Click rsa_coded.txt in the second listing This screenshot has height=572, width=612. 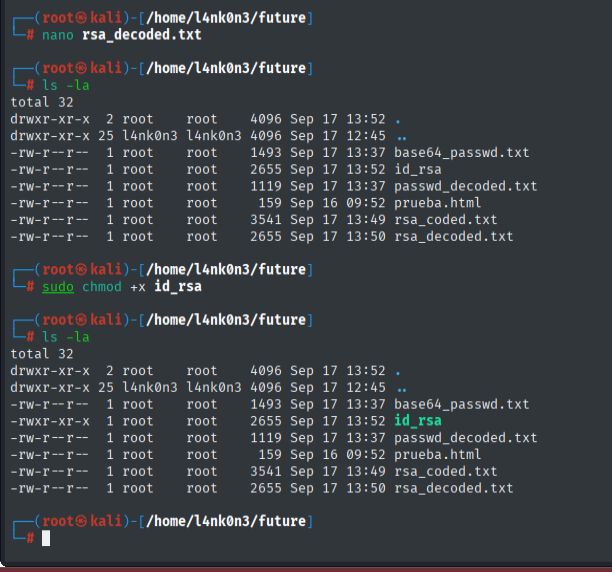pyautogui.click(x=445, y=472)
